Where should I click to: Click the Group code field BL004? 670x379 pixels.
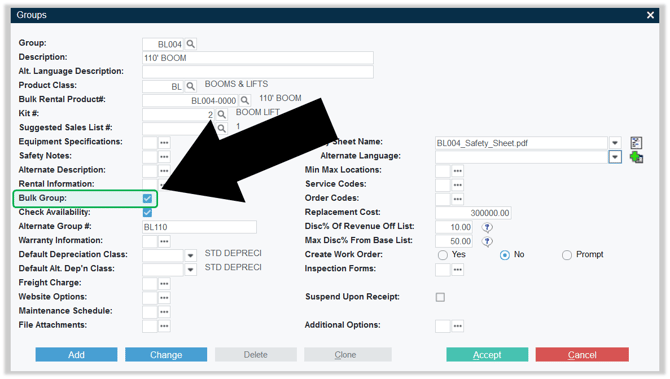(163, 44)
